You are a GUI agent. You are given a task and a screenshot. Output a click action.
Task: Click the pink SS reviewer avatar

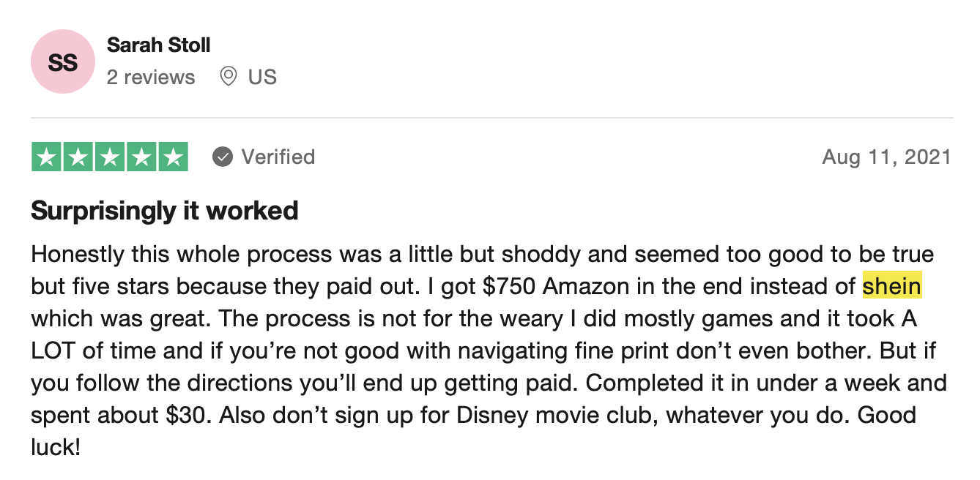coord(63,61)
